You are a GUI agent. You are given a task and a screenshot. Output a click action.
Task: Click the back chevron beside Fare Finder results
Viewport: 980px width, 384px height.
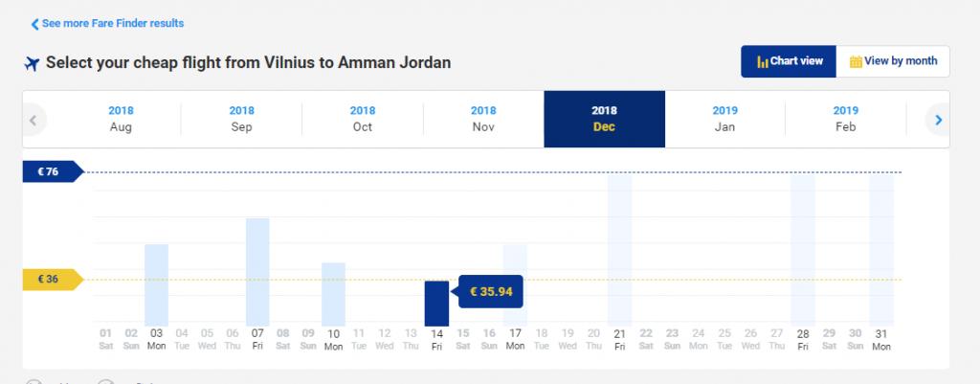pos(35,24)
